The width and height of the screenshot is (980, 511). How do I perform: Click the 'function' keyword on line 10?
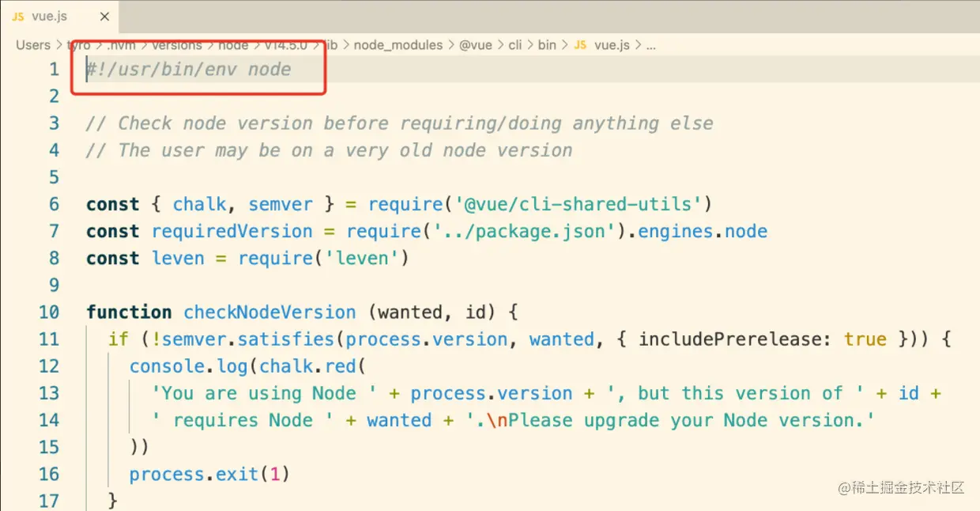pos(129,312)
